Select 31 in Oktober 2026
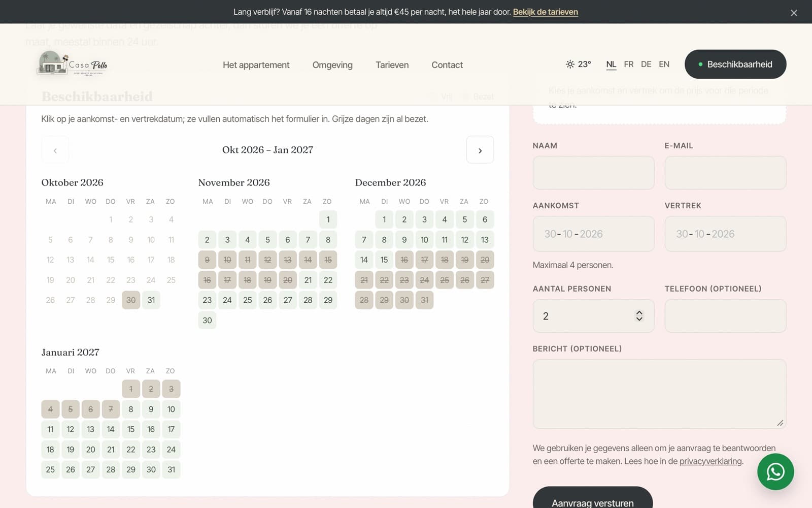This screenshot has width=812, height=508. [151, 300]
